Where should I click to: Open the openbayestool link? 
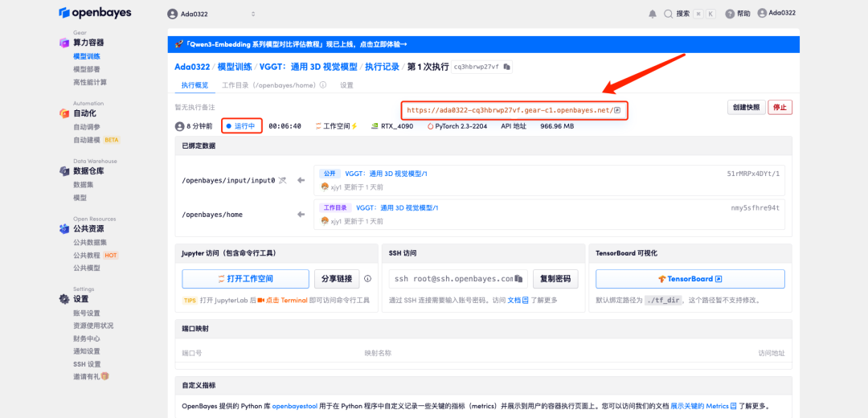pyautogui.click(x=294, y=406)
